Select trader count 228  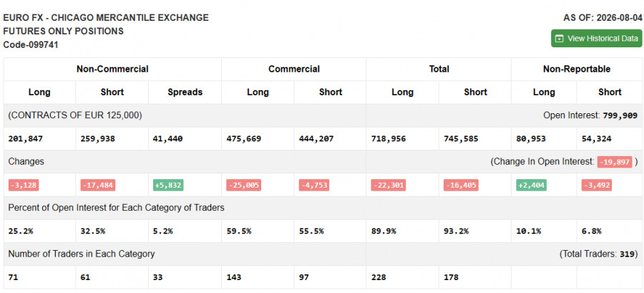[x=379, y=277]
